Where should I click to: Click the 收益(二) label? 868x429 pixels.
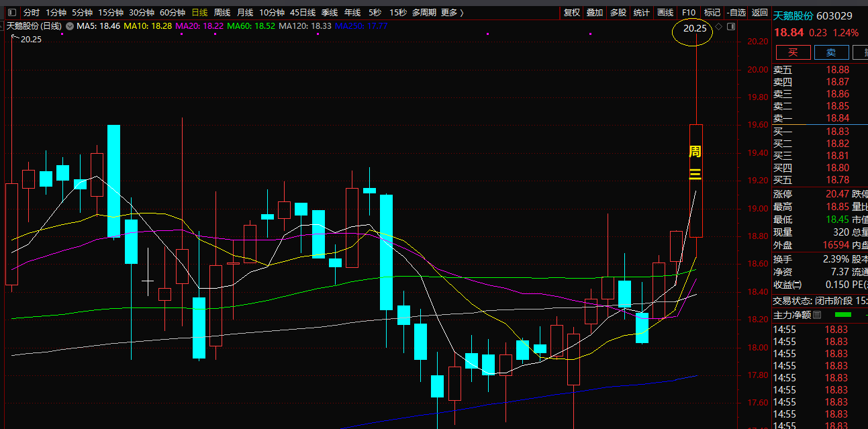[x=787, y=284]
